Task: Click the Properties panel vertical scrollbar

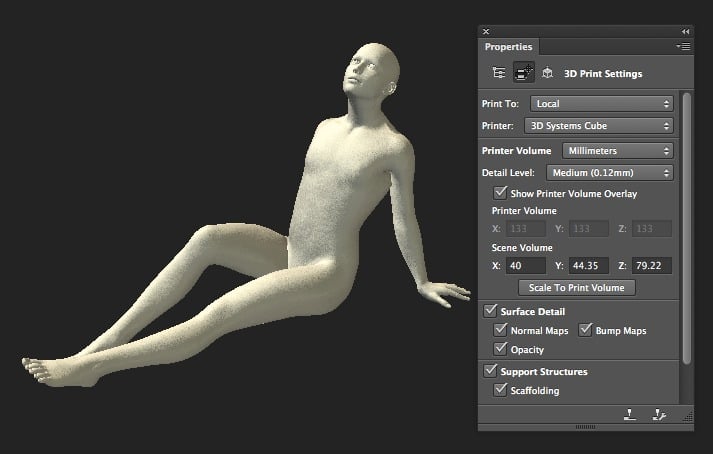Action: (x=685, y=230)
